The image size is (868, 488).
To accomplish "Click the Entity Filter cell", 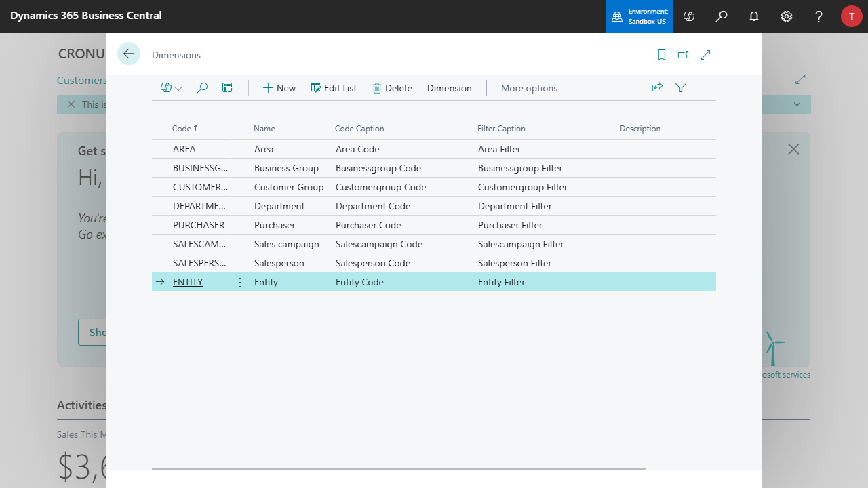I will [x=502, y=282].
